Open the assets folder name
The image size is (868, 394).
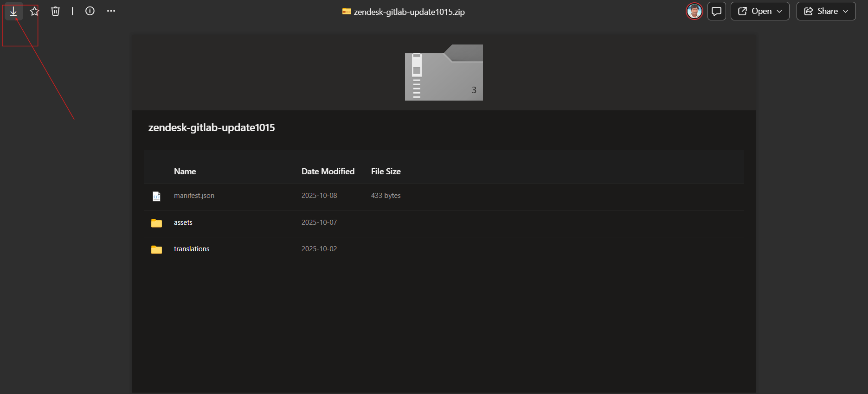pos(183,222)
